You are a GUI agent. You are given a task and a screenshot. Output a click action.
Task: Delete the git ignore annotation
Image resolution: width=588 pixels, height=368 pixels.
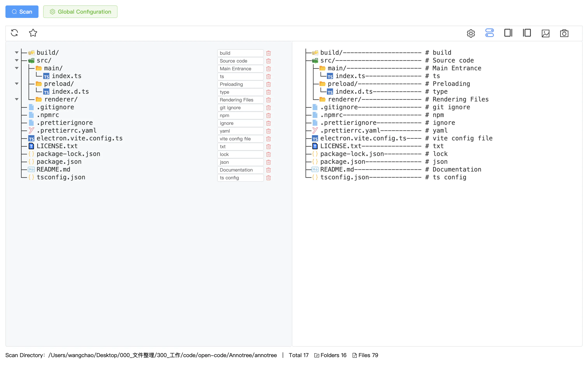point(269,107)
